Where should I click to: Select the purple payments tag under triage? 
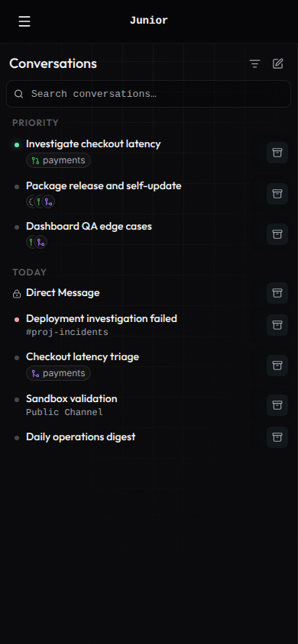(58, 373)
